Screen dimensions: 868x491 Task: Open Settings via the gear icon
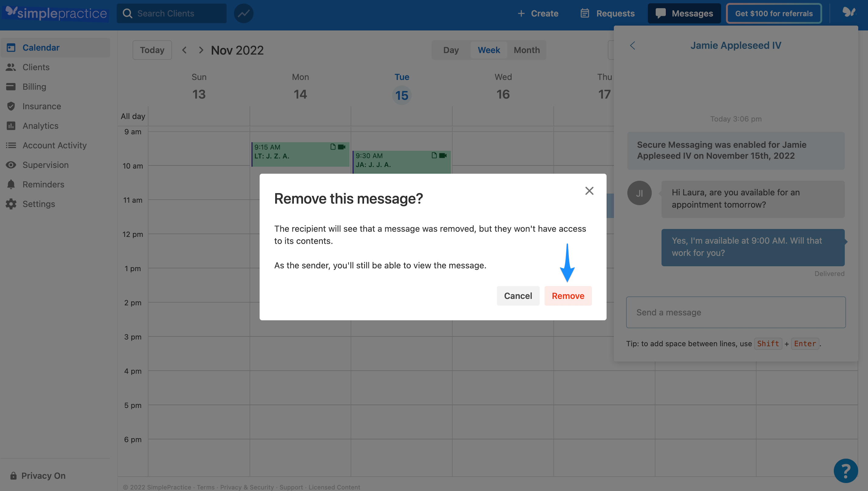[11, 204]
